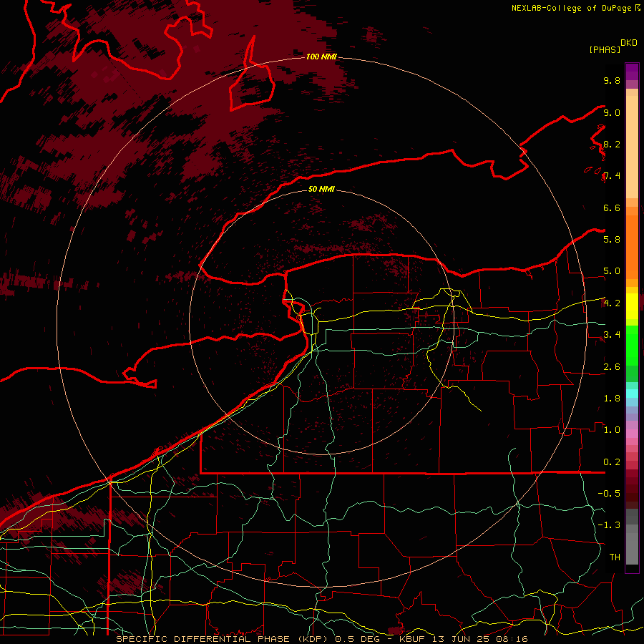Click the 100 NMI range ring label
The image size is (644, 644).
(x=321, y=57)
